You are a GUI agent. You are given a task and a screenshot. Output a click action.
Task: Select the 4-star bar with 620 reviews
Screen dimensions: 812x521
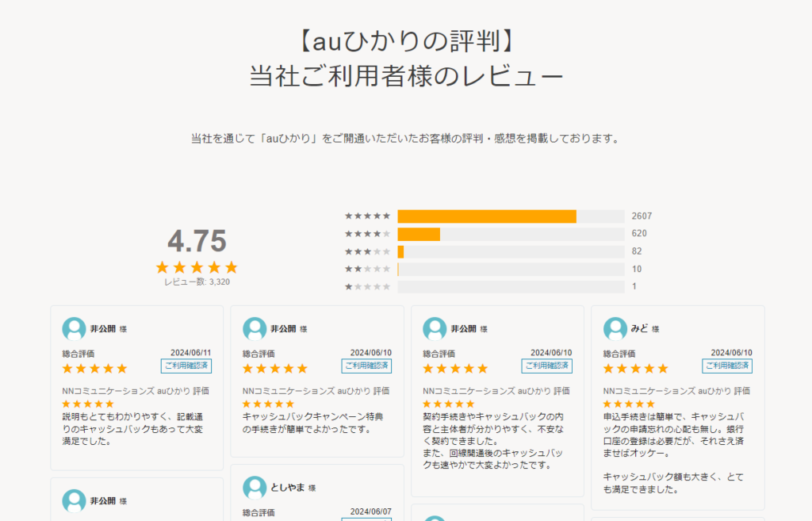pyautogui.click(x=511, y=234)
